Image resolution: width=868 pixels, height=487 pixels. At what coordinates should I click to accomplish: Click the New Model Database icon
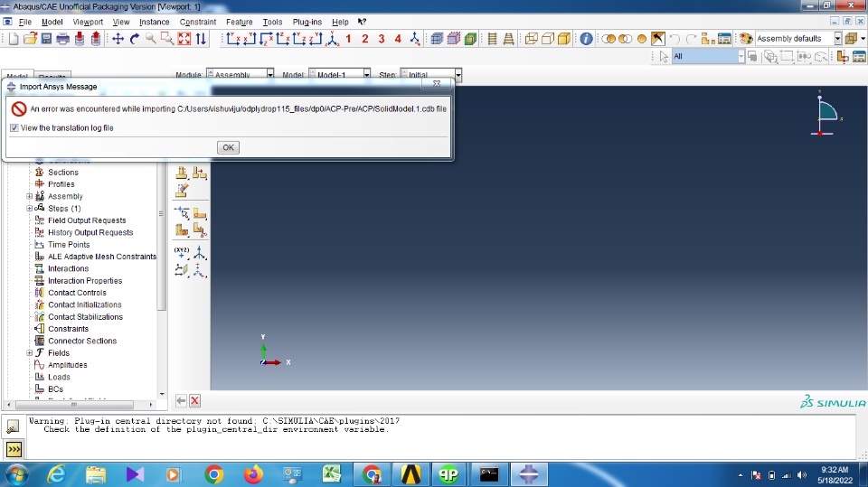tap(14, 39)
